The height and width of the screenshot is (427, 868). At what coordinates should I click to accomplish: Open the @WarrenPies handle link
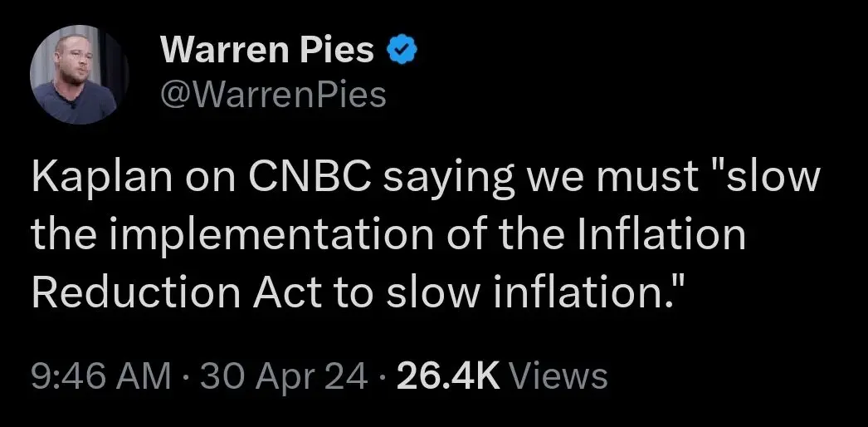click(x=273, y=96)
